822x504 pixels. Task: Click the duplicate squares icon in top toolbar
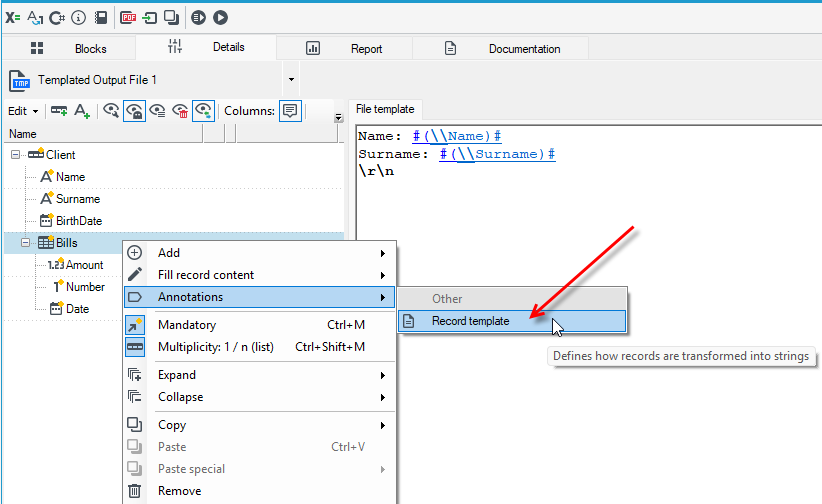171,18
